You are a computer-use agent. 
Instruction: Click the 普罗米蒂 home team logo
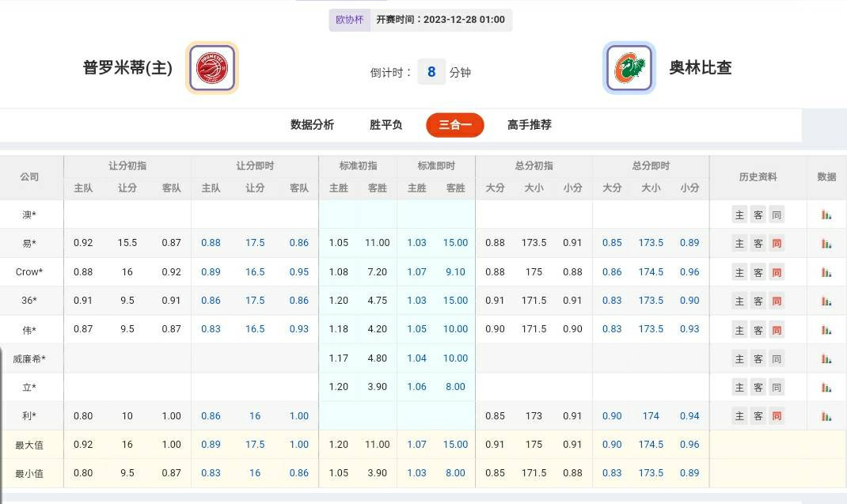(x=212, y=67)
